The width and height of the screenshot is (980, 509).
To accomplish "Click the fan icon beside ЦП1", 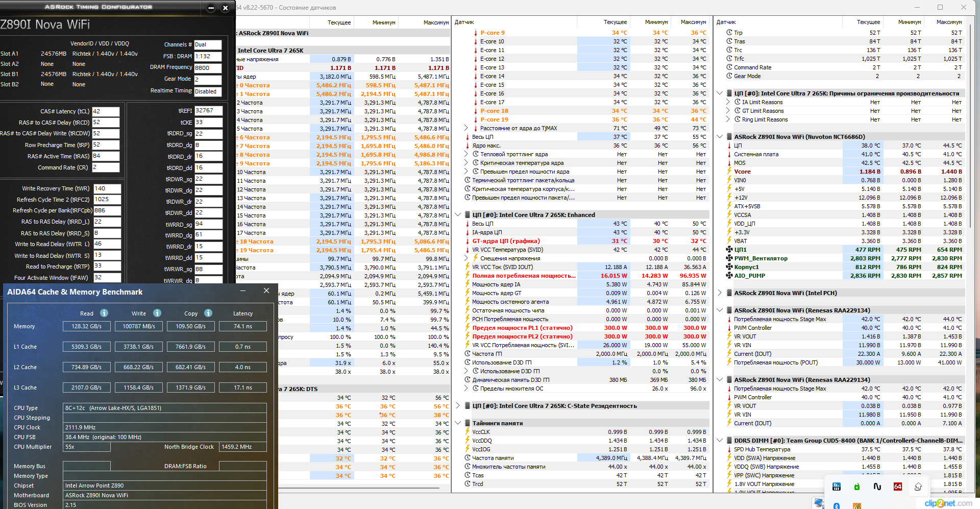I will tap(729, 250).
